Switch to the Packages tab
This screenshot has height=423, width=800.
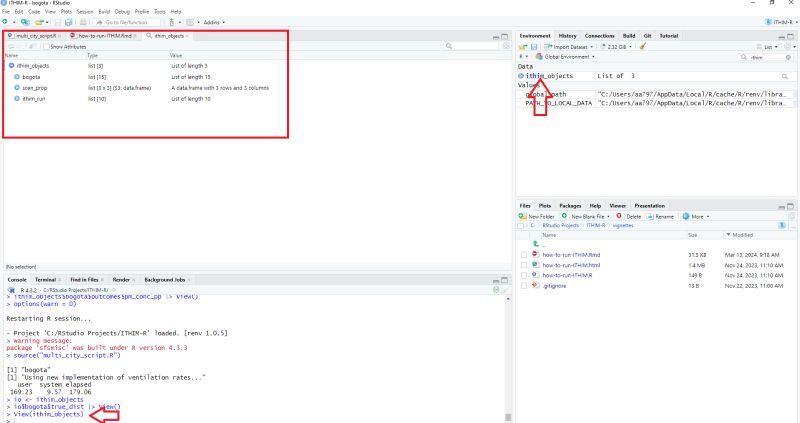tap(570, 206)
